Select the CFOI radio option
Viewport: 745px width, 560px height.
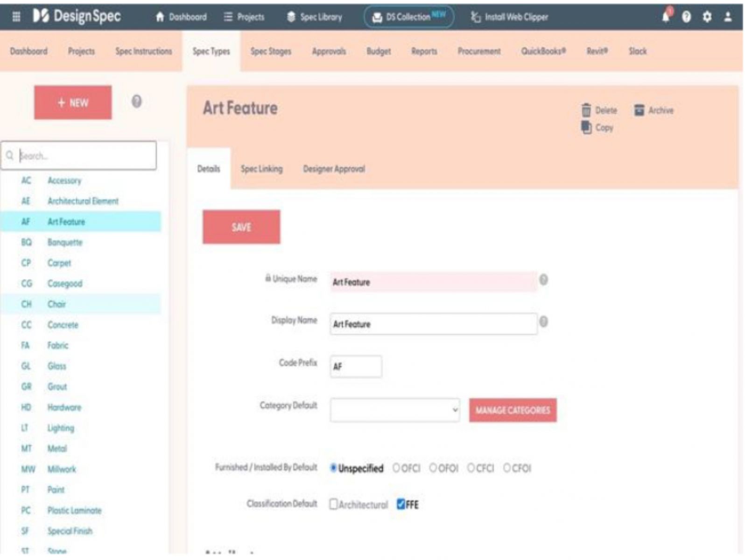507,468
